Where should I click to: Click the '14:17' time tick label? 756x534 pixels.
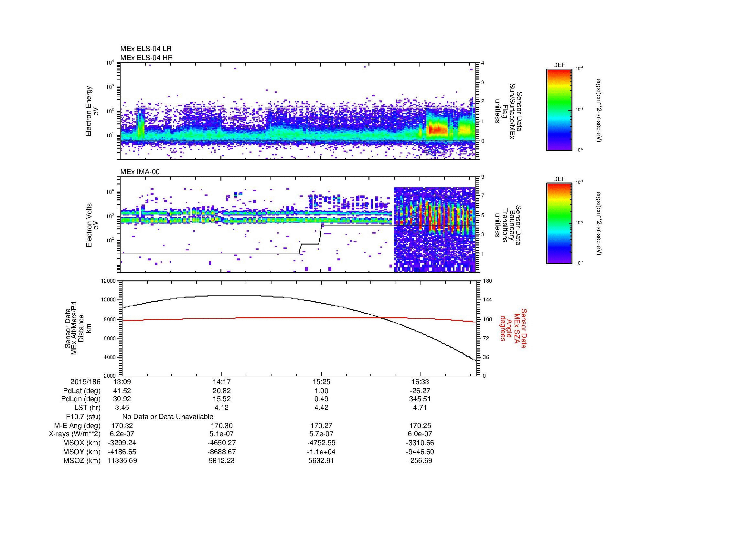(222, 382)
